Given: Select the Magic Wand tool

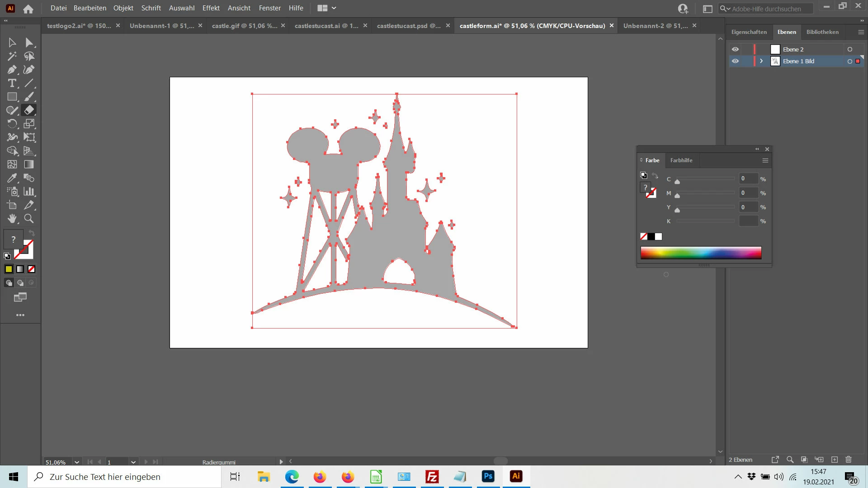Looking at the screenshot, I should pyautogui.click(x=12, y=56).
